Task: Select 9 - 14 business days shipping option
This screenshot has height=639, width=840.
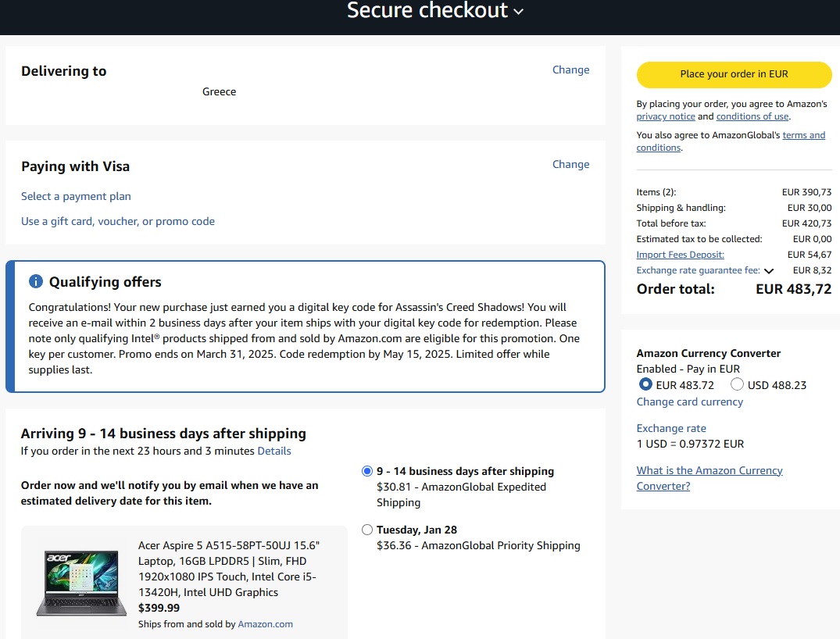Action: [x=367, y=471]
